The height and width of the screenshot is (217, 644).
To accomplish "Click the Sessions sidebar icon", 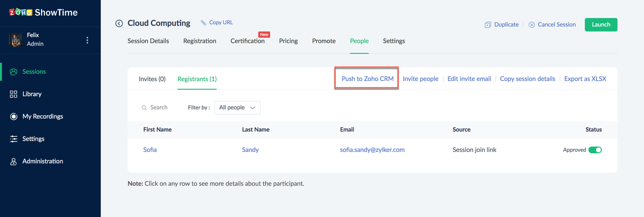I will [13, 72].
